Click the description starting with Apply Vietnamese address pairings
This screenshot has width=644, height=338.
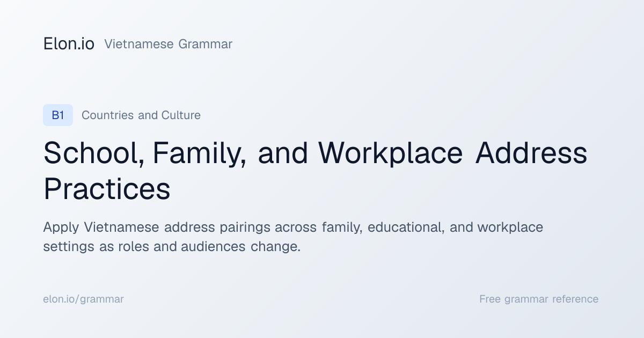tap(293, 237)
